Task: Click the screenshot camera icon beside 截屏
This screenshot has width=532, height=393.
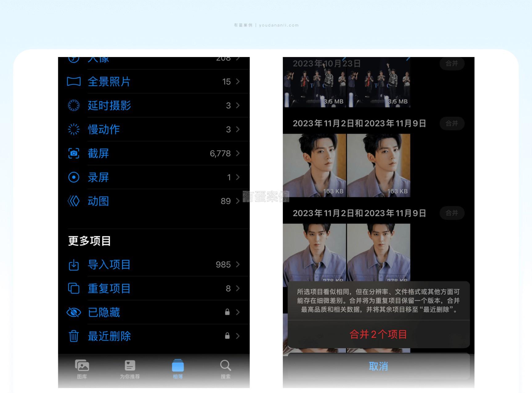Action: tap(74, 153)
